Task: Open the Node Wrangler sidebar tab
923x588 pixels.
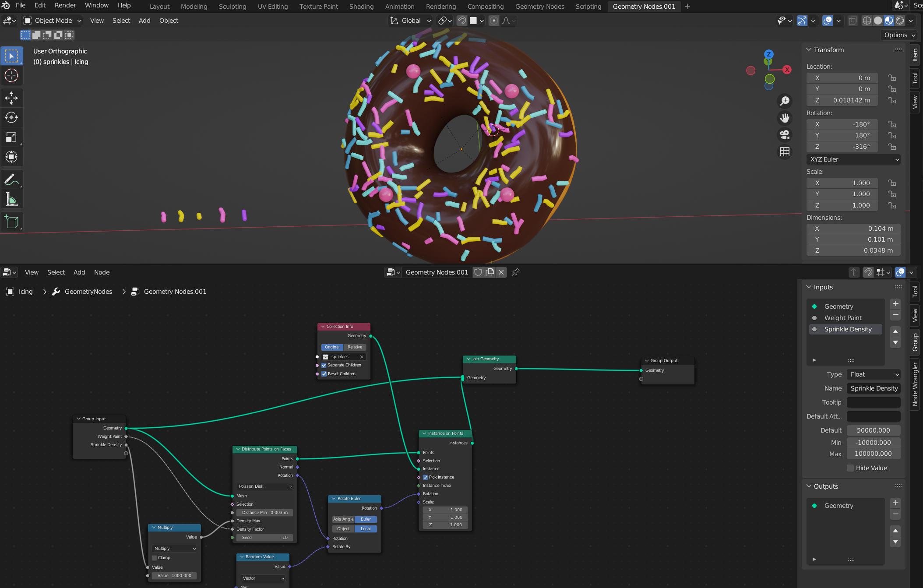Action: (915, 384)
